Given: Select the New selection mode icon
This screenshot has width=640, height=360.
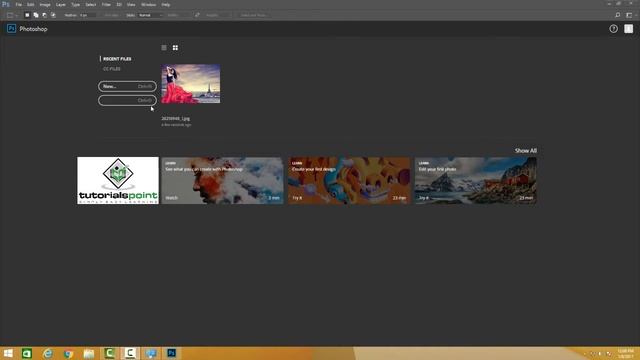Looking at the screenshot, I should click(27, 15).
